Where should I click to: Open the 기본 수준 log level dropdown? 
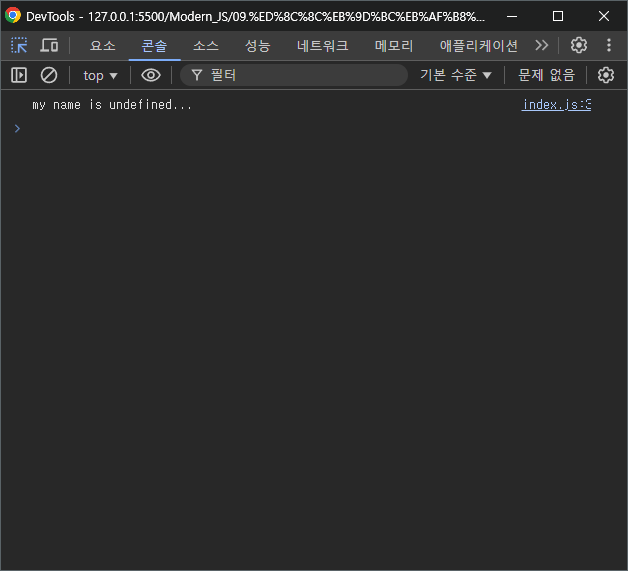[455, 75]
